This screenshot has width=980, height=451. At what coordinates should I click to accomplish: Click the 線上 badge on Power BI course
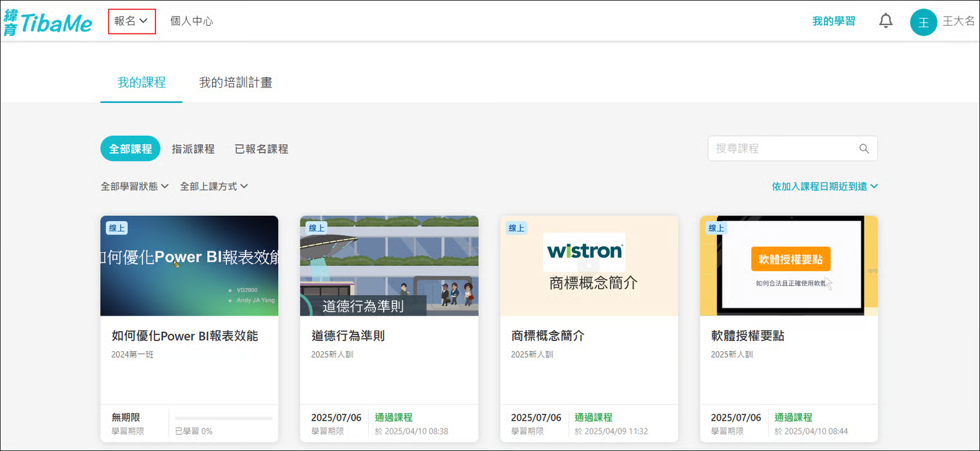click(117, 227)
